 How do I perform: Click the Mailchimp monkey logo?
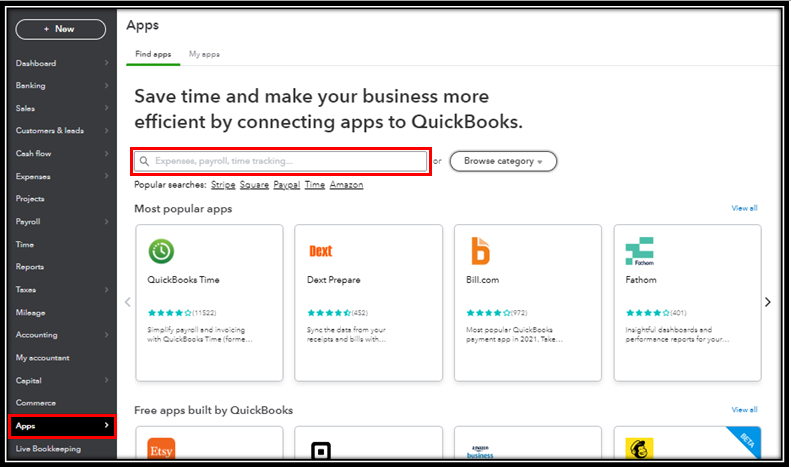click(639, 448)
